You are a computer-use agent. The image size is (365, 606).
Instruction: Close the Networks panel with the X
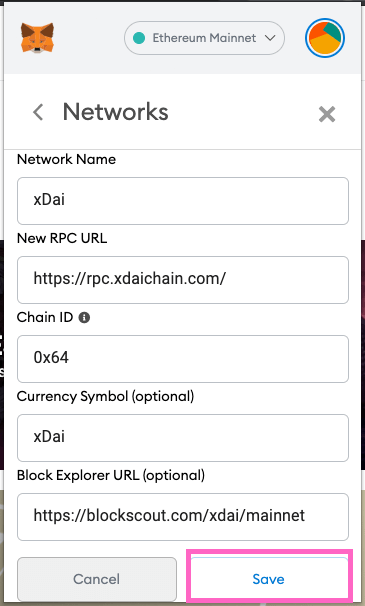327,114
